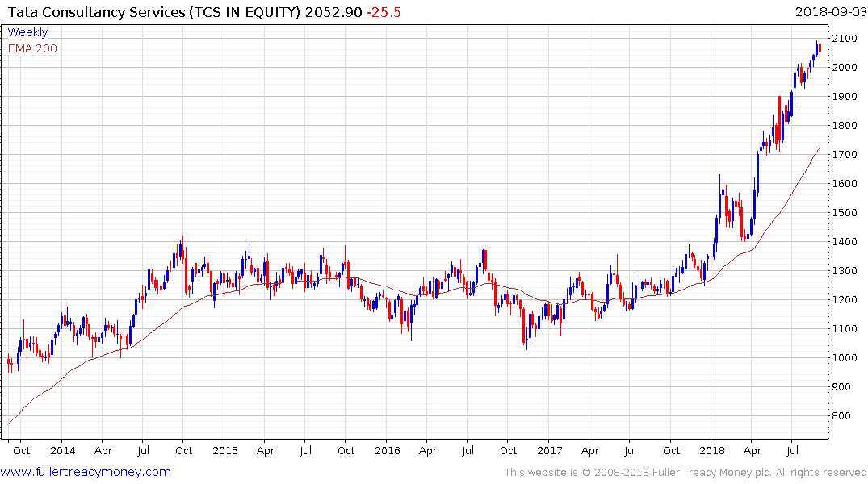This screenshot has width=868, height=484.
Task: Click the 2100 price axis label
Action: point(845,39)
